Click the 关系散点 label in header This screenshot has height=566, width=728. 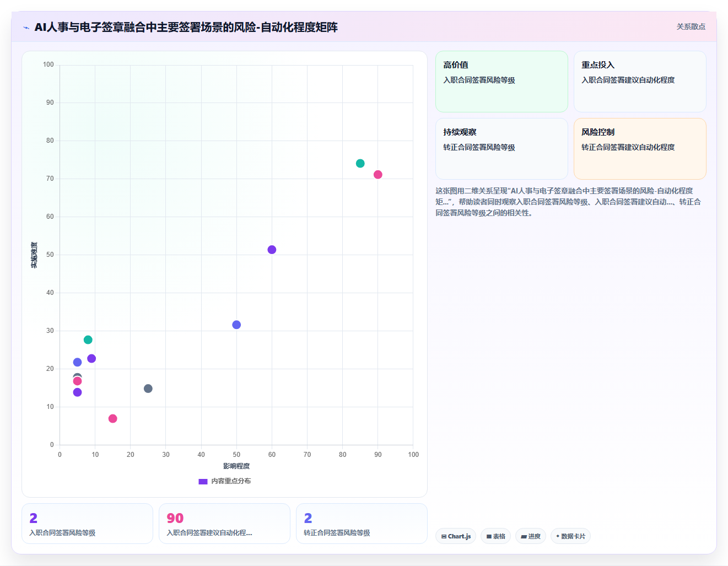pos(691,26)
